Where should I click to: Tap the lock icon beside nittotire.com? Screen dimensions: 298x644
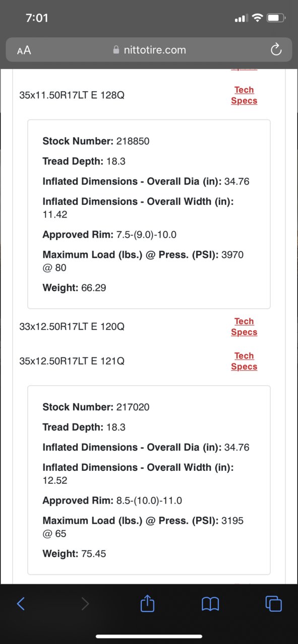116,50
